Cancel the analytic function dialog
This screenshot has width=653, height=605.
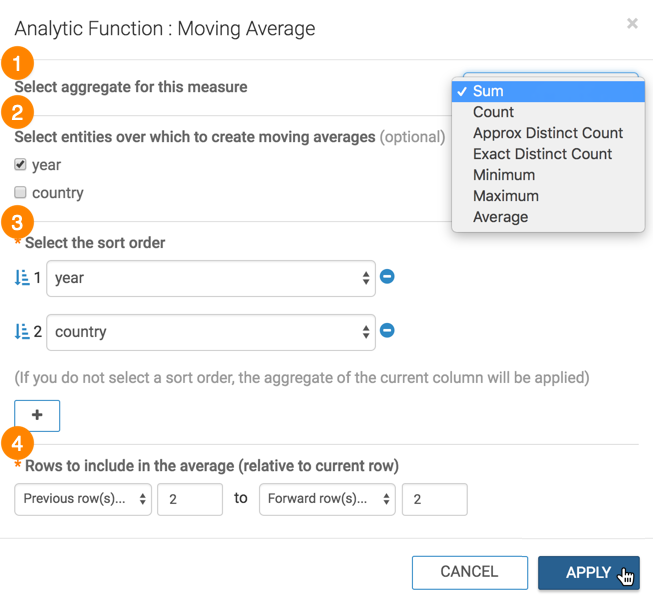pos(469,573)
